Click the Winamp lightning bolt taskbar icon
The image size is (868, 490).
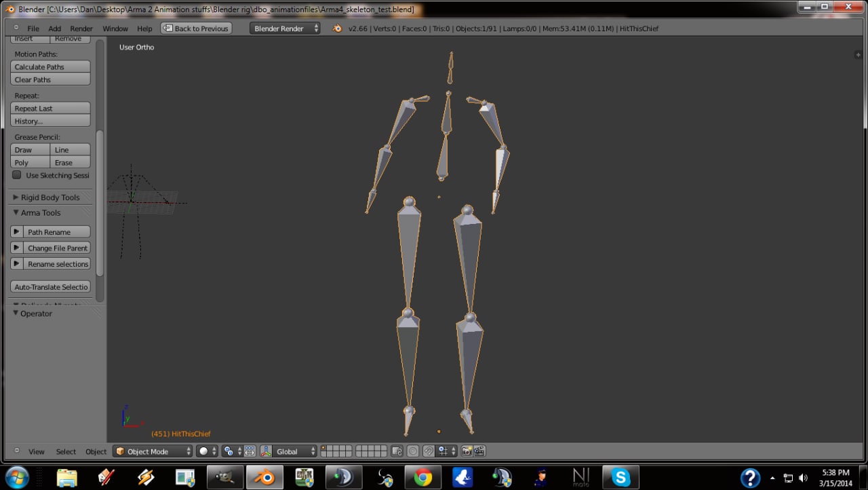pos(146,478)
